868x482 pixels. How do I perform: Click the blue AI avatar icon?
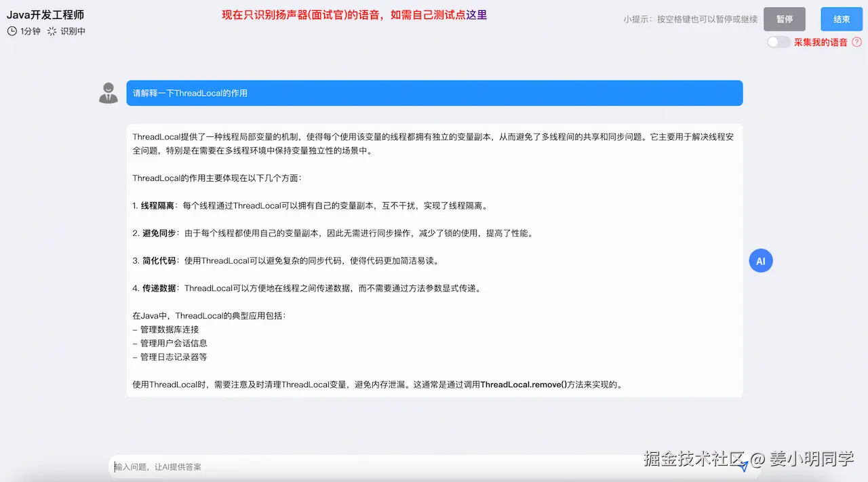[760, 260]
